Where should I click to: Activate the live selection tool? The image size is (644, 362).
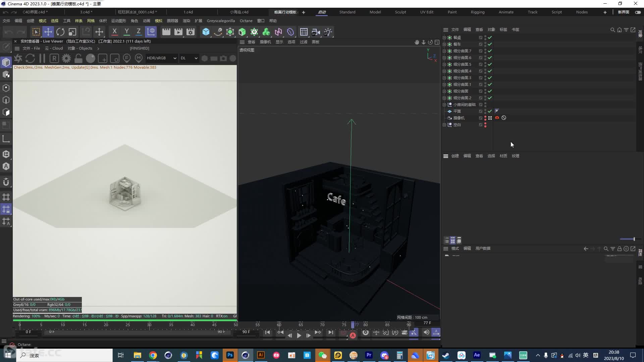point(36,32)
